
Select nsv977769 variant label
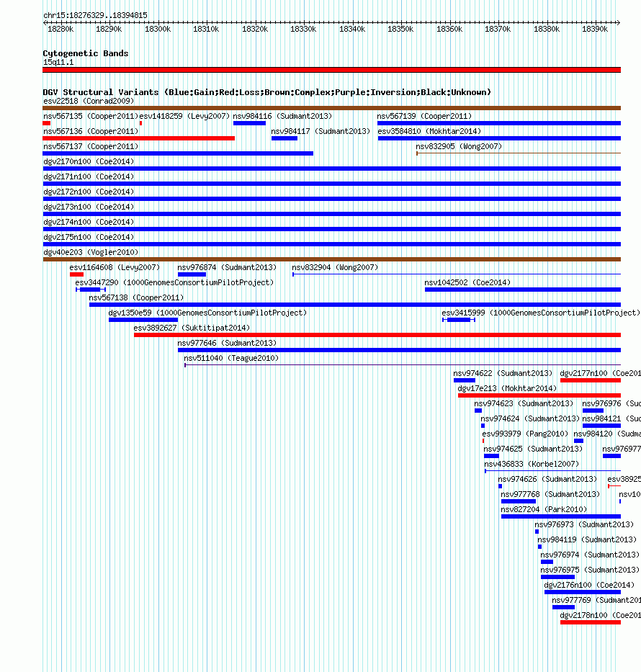pos(596,601)
